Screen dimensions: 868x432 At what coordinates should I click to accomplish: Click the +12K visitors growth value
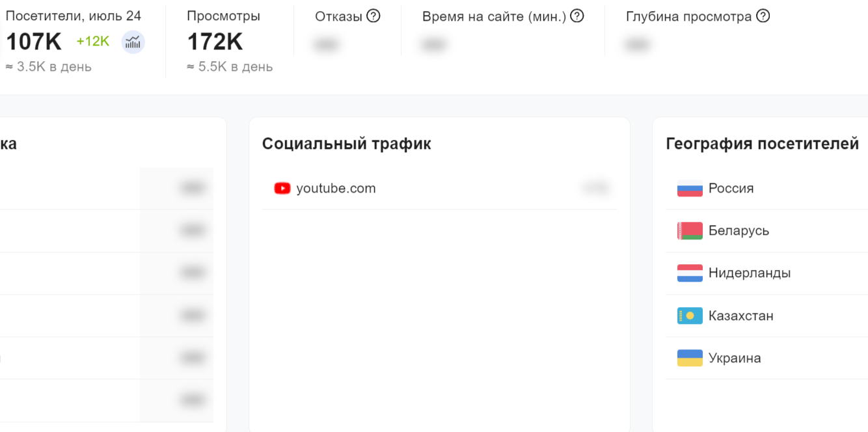coord(93,42)
